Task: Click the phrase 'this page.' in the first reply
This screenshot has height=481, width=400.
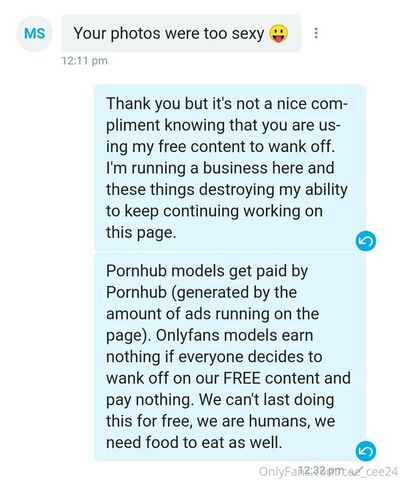Action: (x=141, y=233)
